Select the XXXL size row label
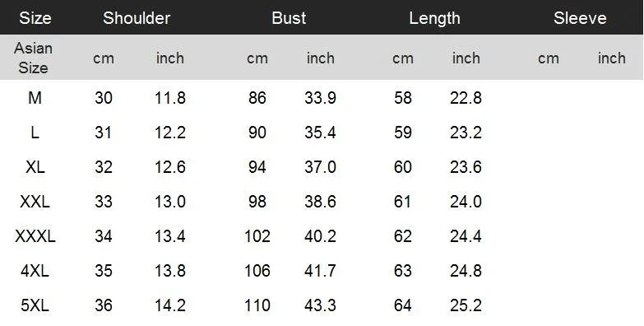Viewport: 644px width, 326px height. [35, 236]
